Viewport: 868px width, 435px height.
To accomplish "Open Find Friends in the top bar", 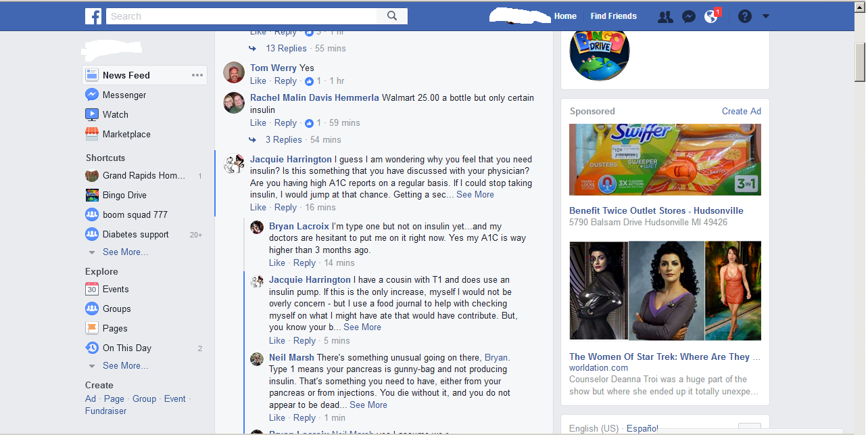I will [x=613, y=16].
